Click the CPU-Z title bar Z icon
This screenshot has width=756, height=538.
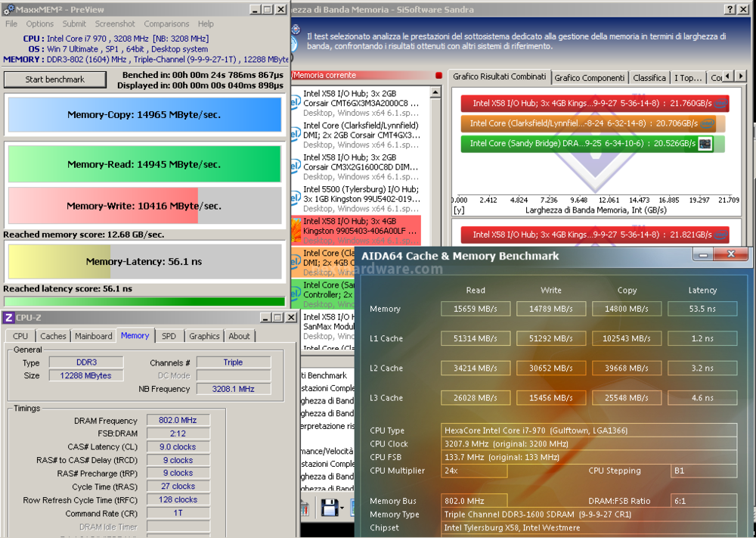pos(8,318)
